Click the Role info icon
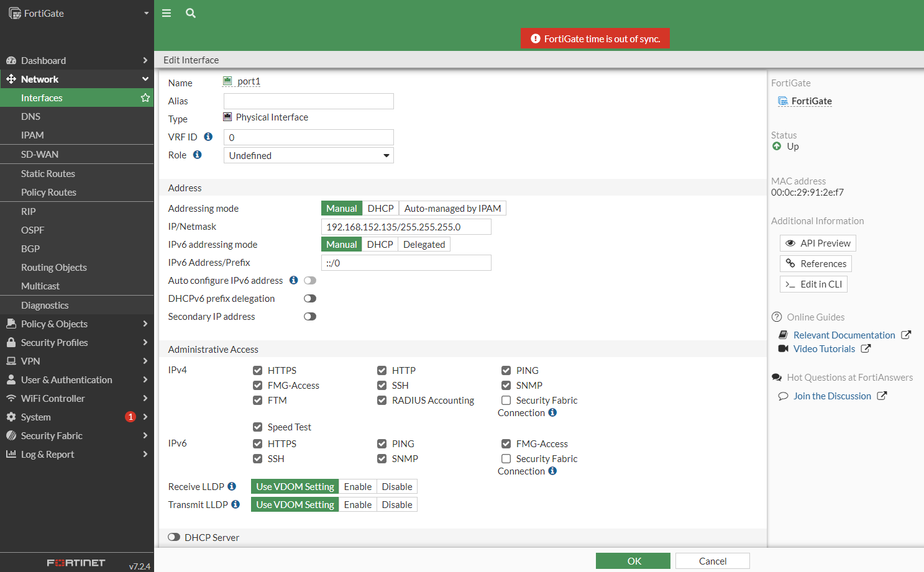 197,155
